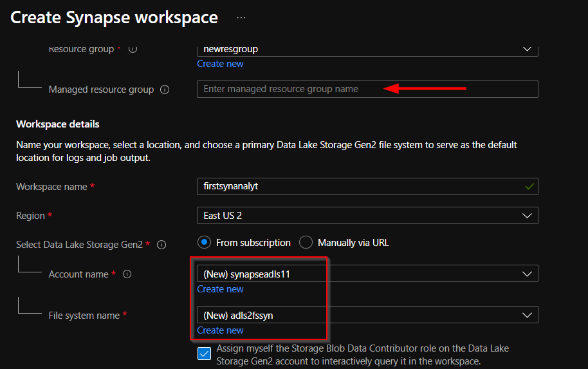
Task: Expand the Account name dropdown synapseadls11
Action: click(x=367, y=274)
